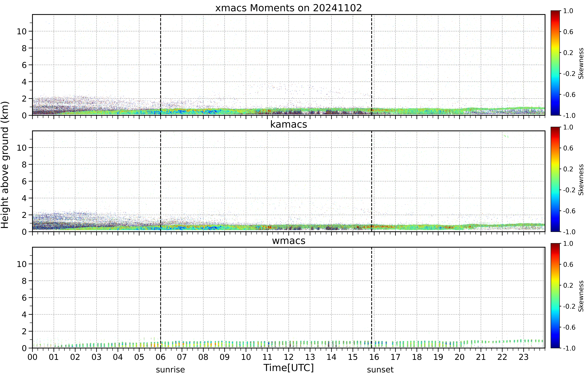
Task: Click the 'Skewness' label beside xmacs colorbar
Action: pos(581,63)
